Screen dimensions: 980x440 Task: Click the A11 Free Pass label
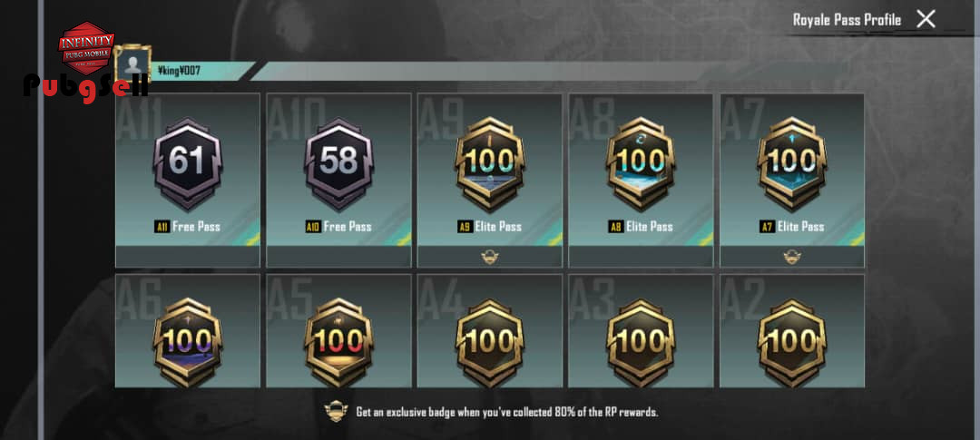point(188,226)
